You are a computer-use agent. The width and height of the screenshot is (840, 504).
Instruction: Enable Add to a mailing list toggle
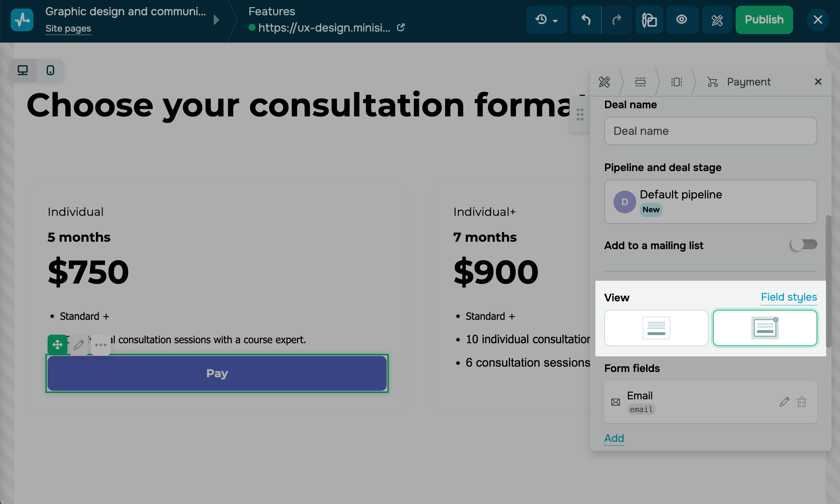(x=804, y=245)
